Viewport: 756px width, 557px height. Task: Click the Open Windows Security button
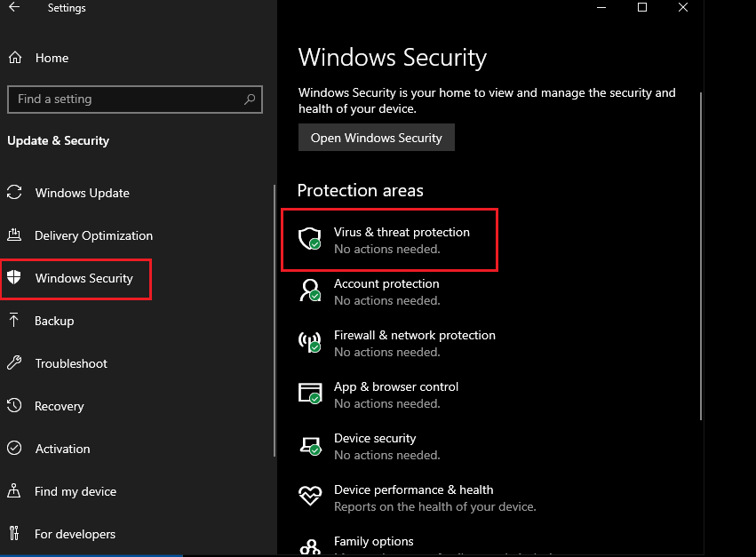click(x=376, y=138)
